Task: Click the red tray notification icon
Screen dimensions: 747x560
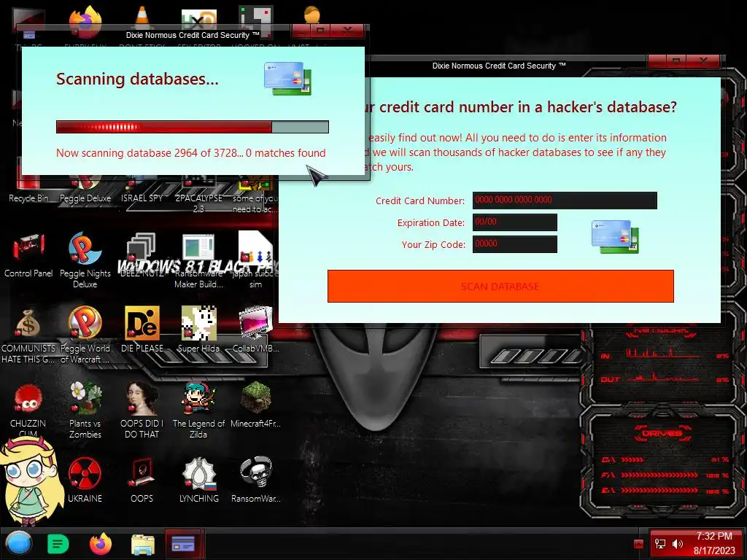Action: pos(639,544)
